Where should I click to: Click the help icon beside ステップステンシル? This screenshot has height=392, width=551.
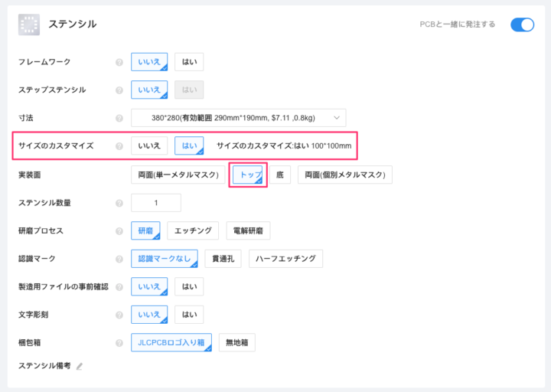coord(119,90)
